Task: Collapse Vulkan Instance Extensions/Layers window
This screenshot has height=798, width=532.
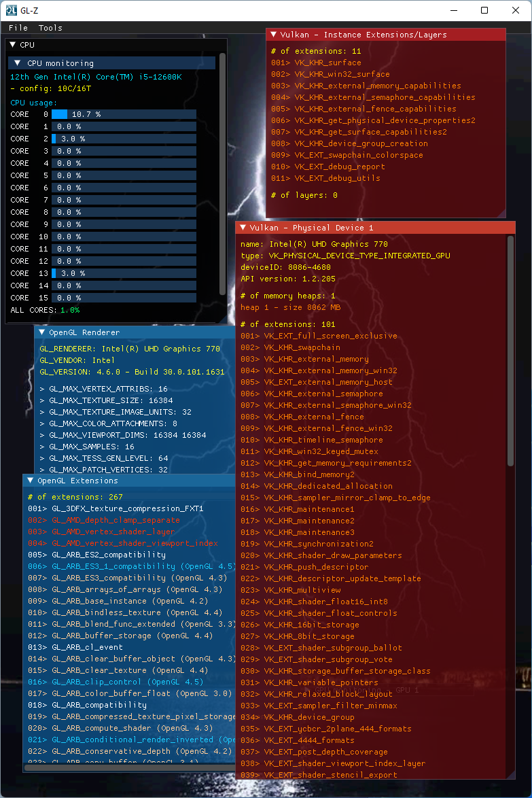Action: tap(273, 35)
